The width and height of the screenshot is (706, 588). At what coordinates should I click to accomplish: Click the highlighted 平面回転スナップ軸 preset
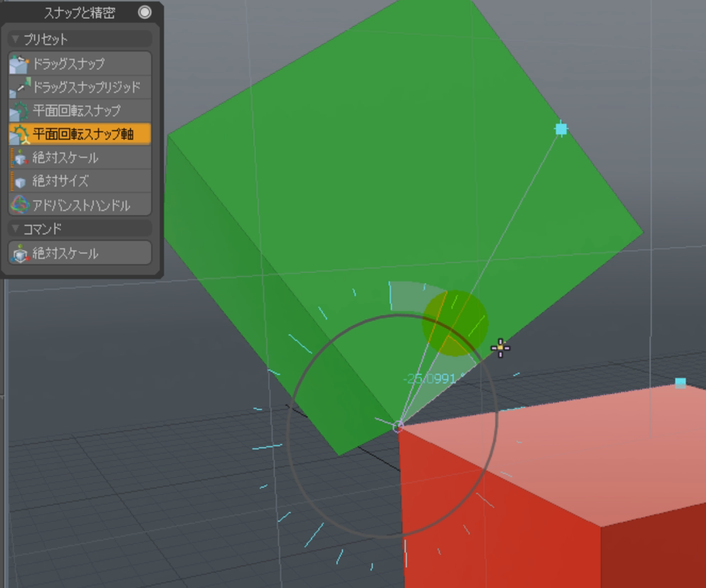tap(79, 134)
